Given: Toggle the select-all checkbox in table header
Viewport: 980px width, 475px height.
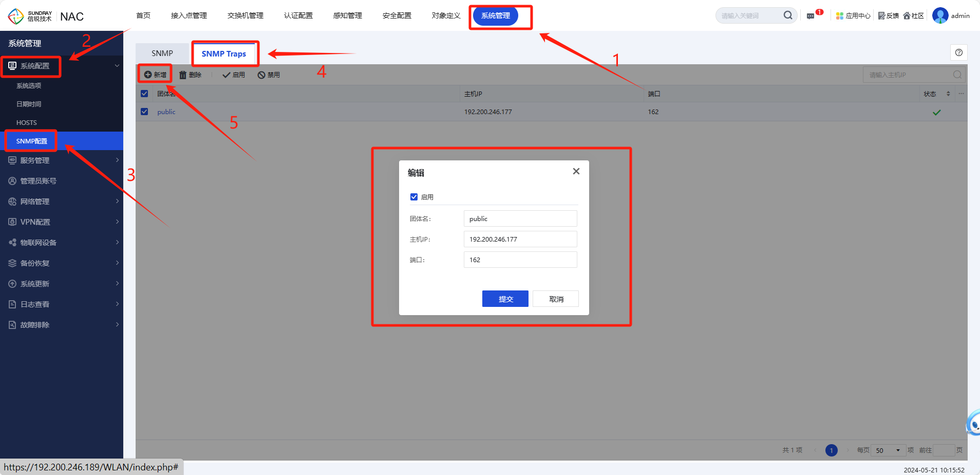Looking at the screenshot, I should (x=144, y=94).
